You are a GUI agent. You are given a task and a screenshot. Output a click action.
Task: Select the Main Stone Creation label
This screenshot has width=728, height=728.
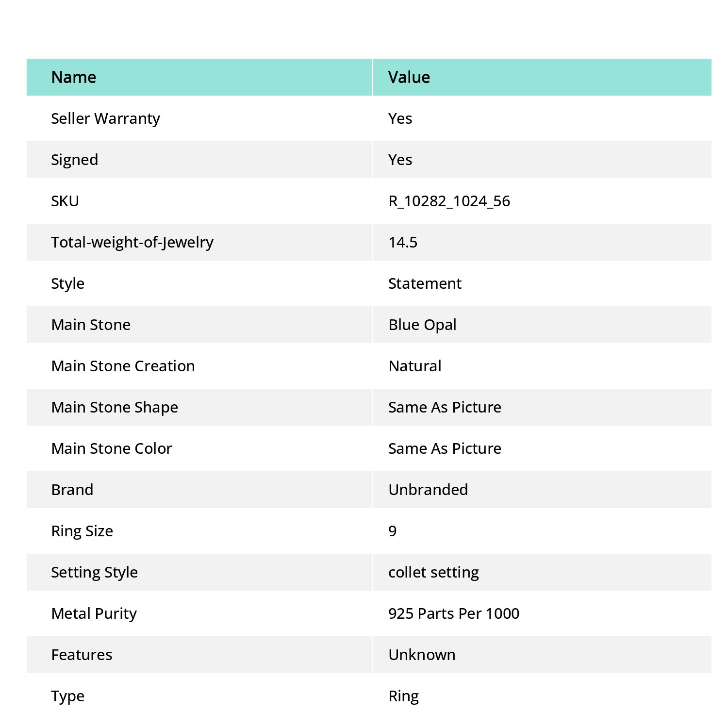[x=123, y=366]
